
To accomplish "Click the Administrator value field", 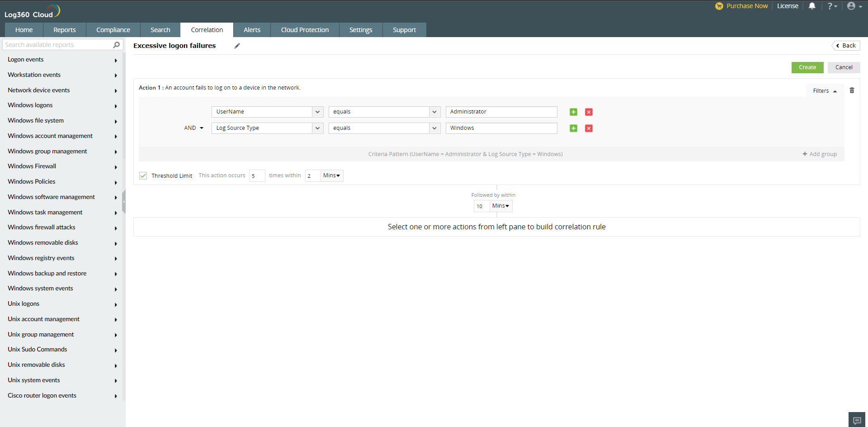I will (501, 112).
